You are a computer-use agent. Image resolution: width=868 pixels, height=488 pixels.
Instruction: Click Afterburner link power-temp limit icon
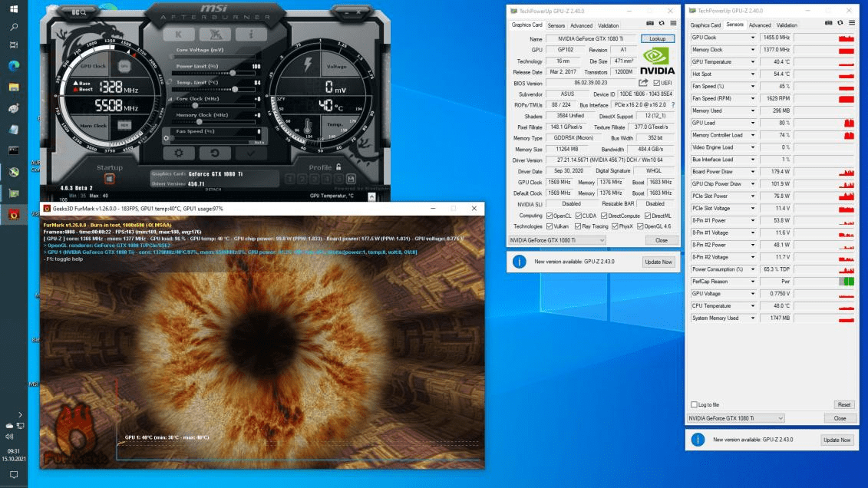(170, 81)
